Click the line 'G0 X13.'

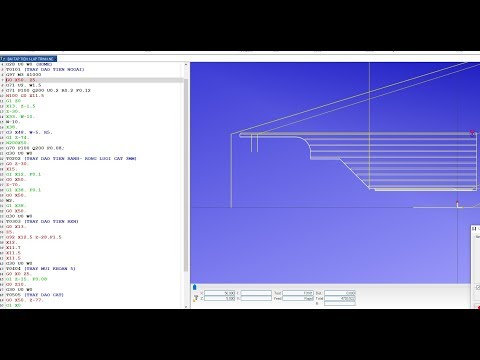[x=16, y=227]
